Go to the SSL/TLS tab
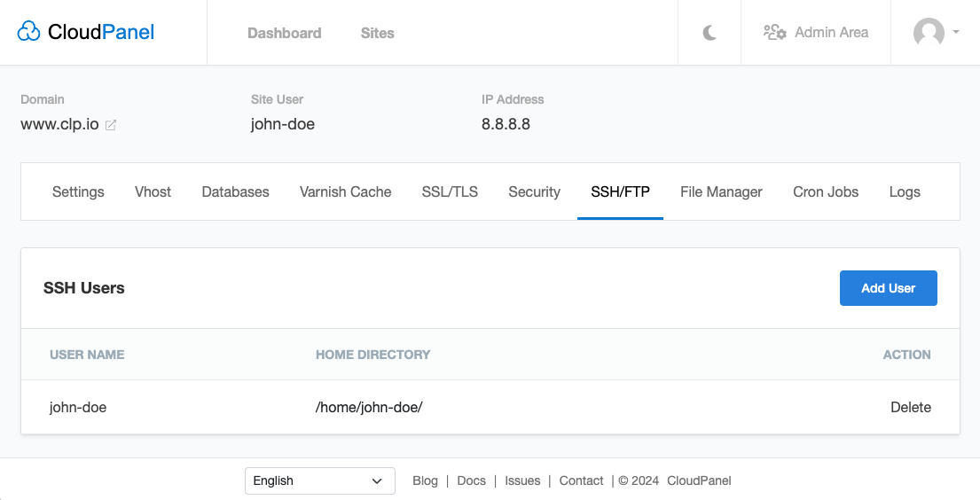Viewport: 980px width, 500px height. [450, 191]
